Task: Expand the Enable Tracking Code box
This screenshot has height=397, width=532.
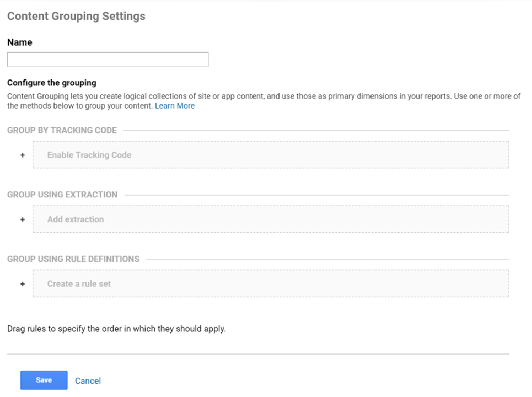Action: (270, 155)
